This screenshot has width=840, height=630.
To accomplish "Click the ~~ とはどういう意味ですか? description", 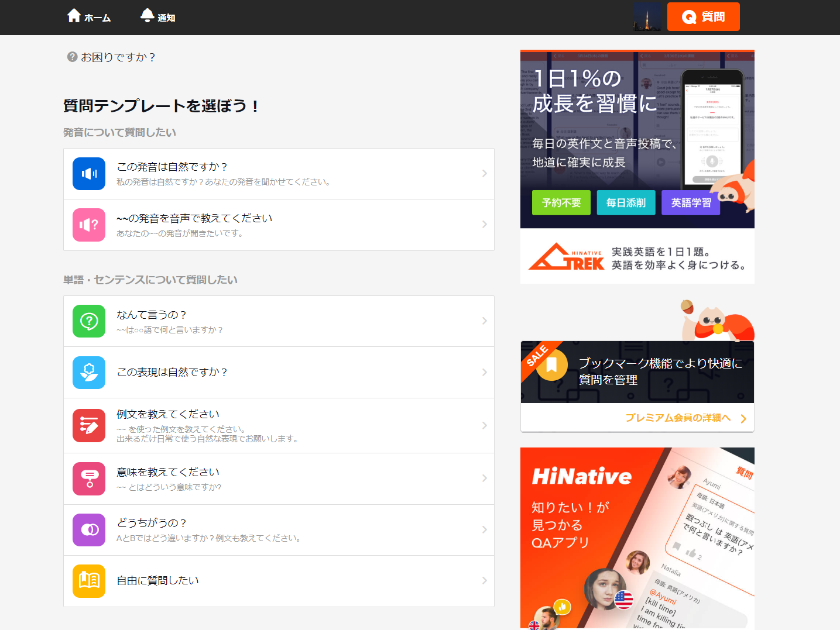I will click(169, 487).
